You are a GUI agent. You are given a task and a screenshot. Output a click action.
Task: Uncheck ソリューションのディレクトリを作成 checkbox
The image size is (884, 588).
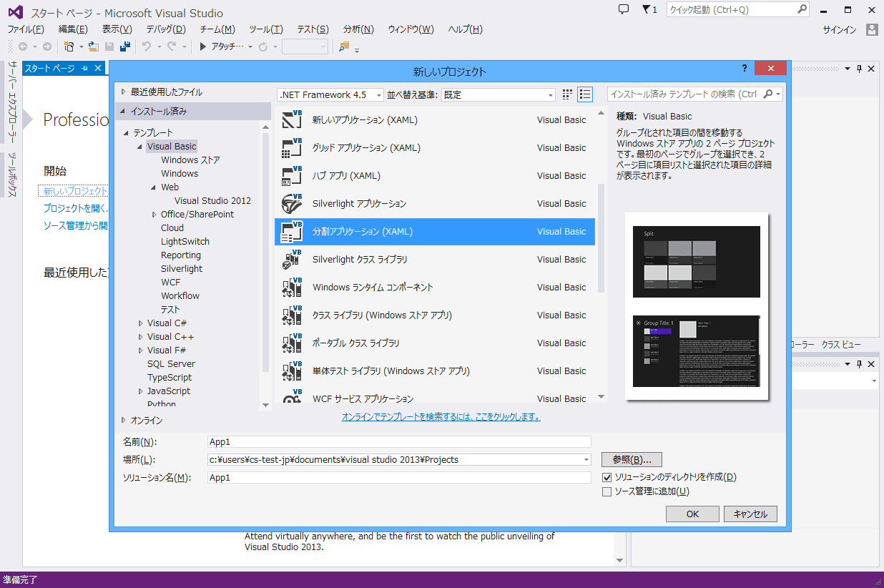point(607,477)
